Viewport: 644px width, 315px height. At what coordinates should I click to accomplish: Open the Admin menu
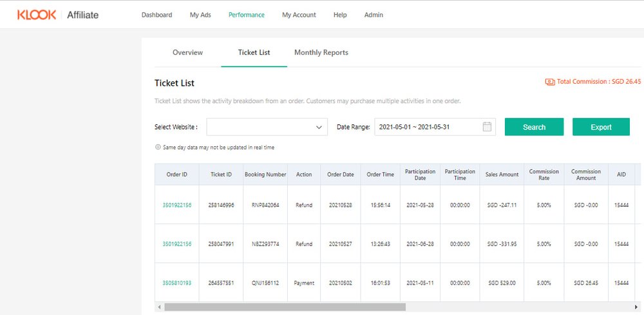[x=374, y=15]
